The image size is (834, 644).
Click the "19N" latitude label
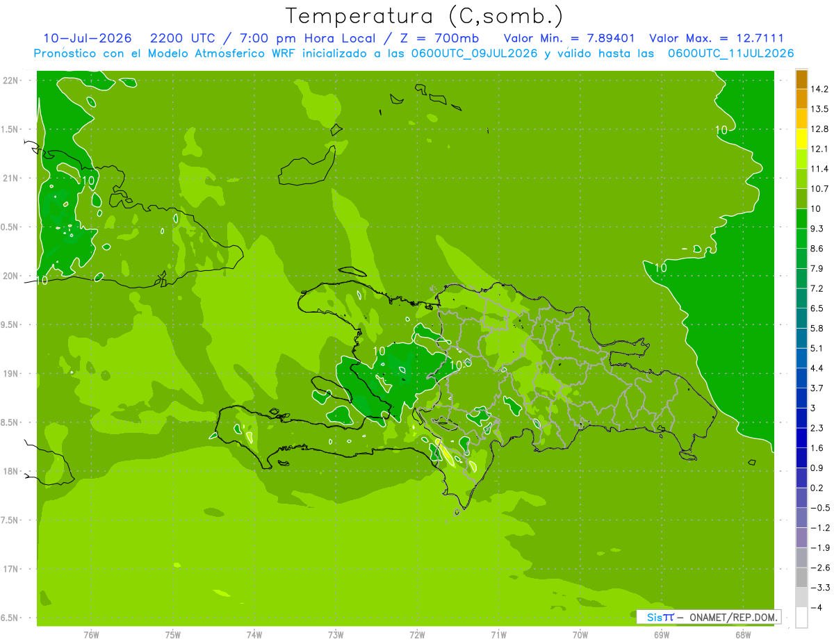[10, 374]
